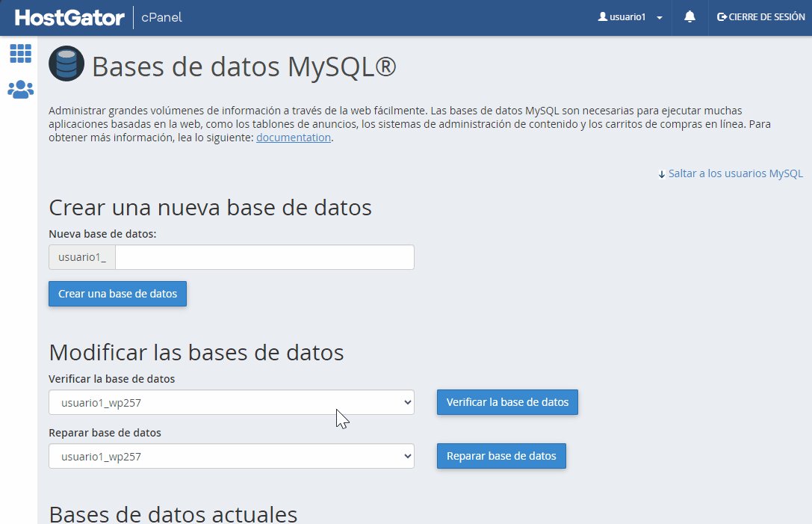Image resolution: width=812 pixels, height=524 pixels.
Task: Click the Modificar las bases de datos heading
Action: tap(196, 353)
